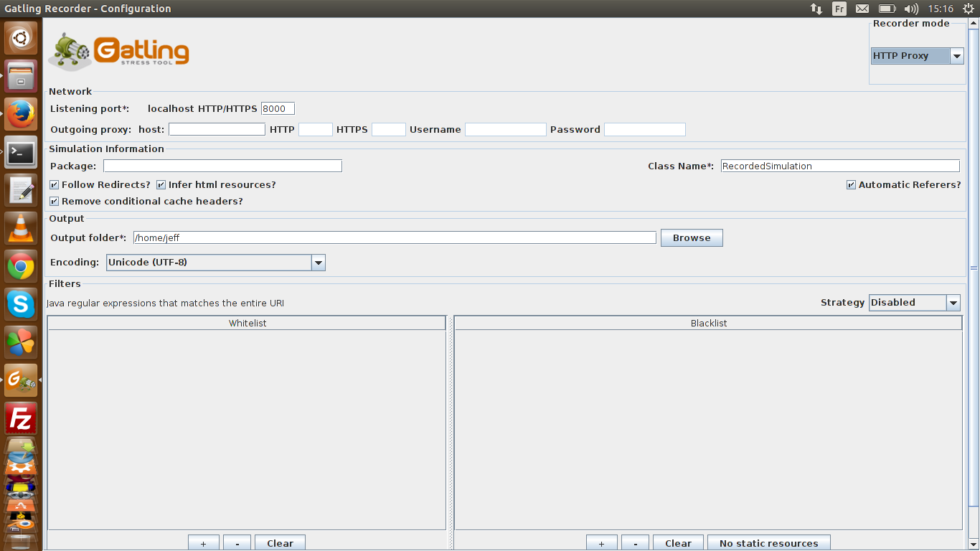Expand the Recorder mode HTTP Proxy dropdown
The width and height of the screenshot is (980, 551).
pos(956,56)
